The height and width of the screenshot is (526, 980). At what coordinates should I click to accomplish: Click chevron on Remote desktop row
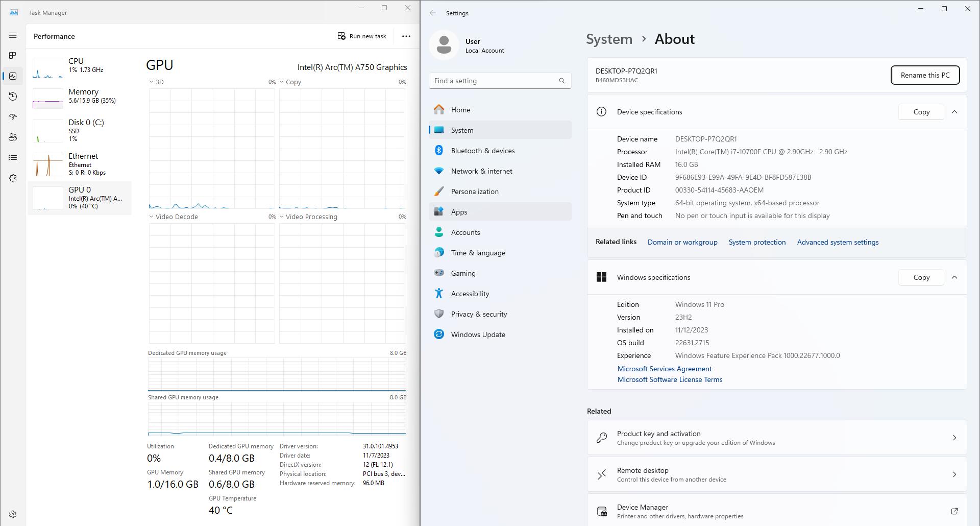pyautogui.click(x=954, y=474)
